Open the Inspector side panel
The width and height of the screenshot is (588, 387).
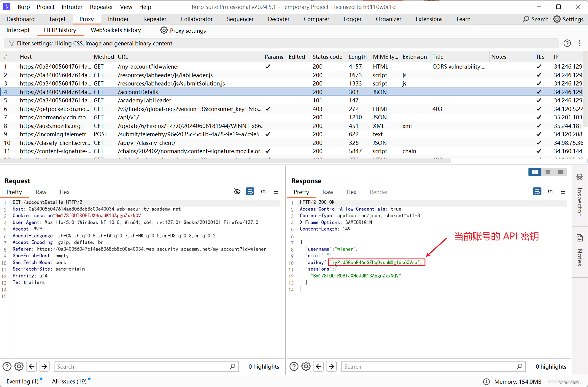click(580, 195)
